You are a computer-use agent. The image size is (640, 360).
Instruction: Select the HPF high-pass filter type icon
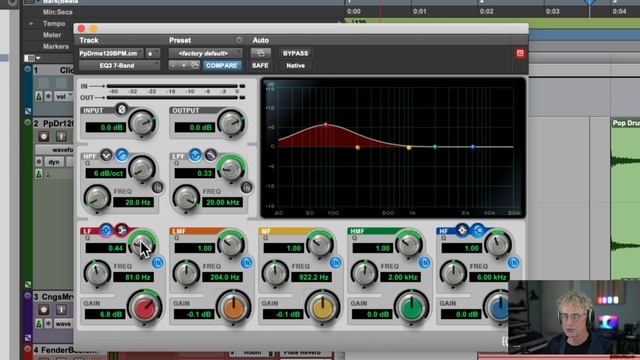[121, 155]
